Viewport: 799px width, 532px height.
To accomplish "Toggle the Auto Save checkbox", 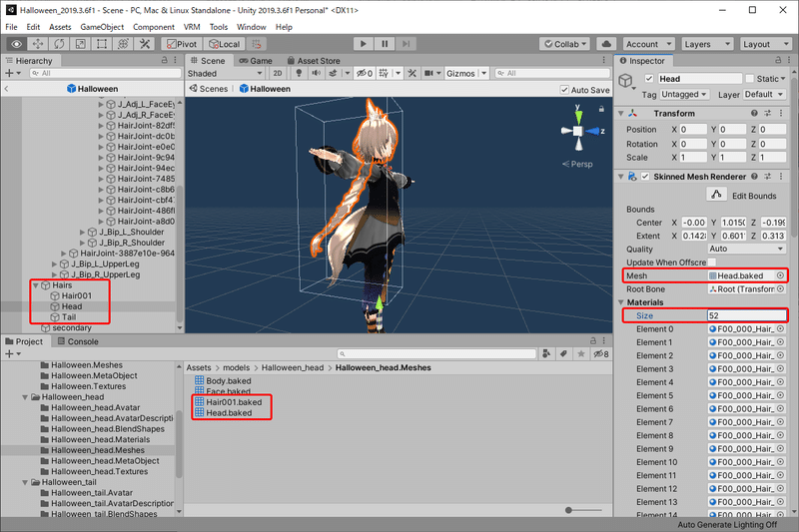I will click(564, 90).
